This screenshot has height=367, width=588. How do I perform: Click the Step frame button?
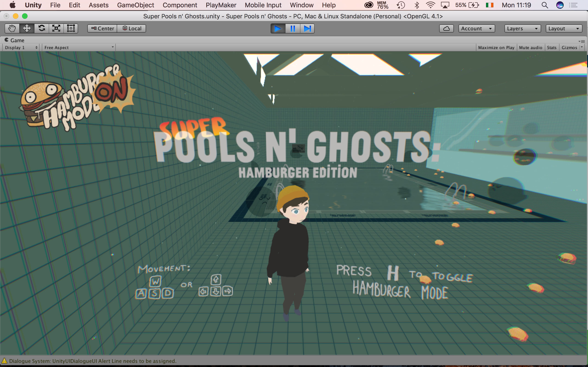[307, 28]
